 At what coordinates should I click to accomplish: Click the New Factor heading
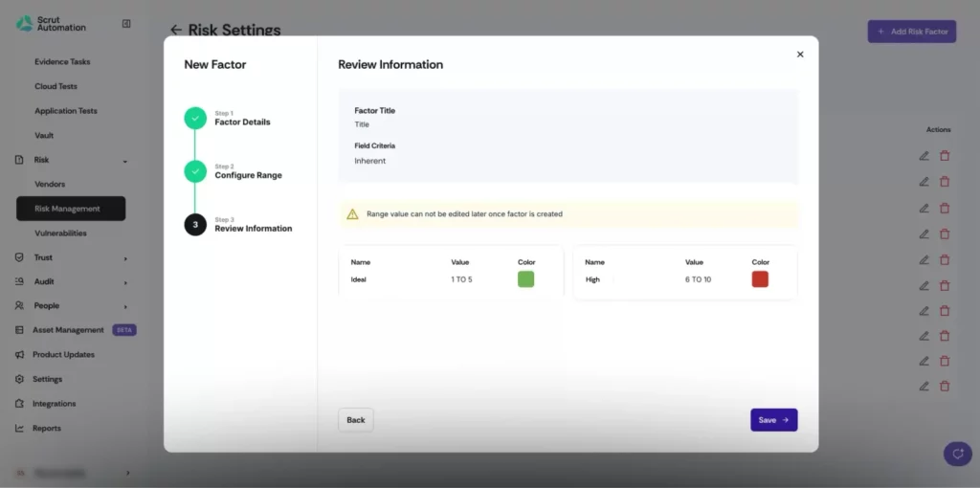(215, 64)
